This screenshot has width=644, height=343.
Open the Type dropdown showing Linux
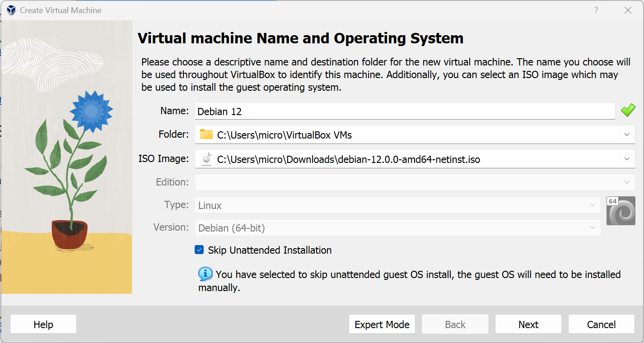(398, 205)
